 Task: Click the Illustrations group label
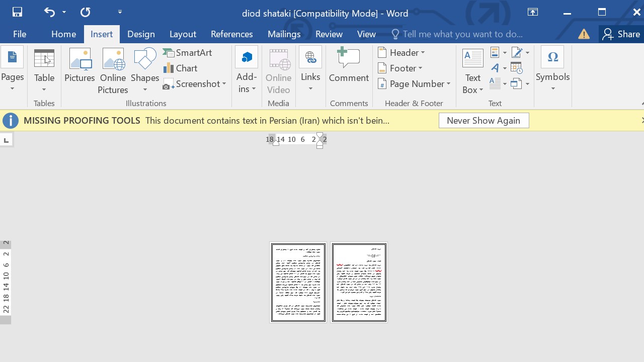click(x=146, y=103)
